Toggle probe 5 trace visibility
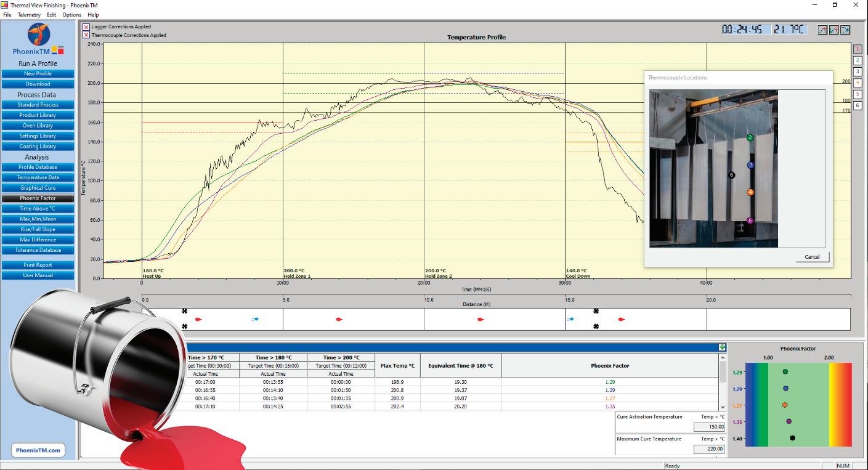 (857, 94)
